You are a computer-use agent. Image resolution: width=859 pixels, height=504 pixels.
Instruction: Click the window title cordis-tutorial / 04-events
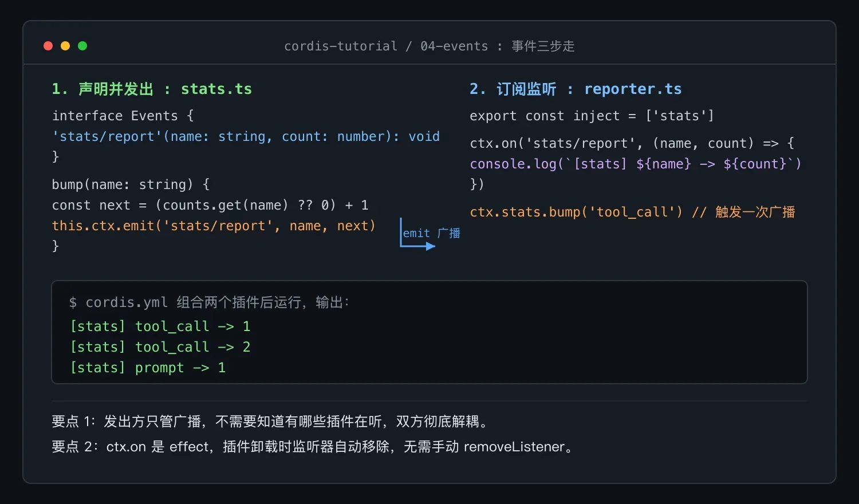(429, 46)
